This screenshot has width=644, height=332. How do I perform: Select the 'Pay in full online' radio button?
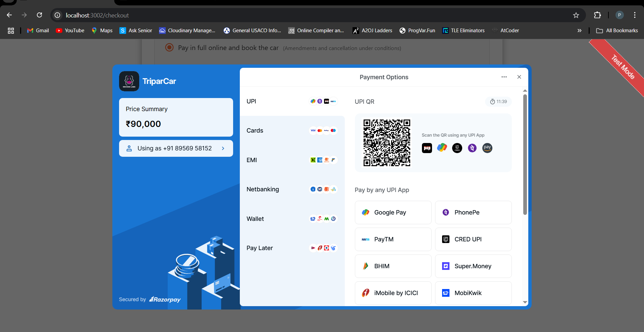point(169,48)
